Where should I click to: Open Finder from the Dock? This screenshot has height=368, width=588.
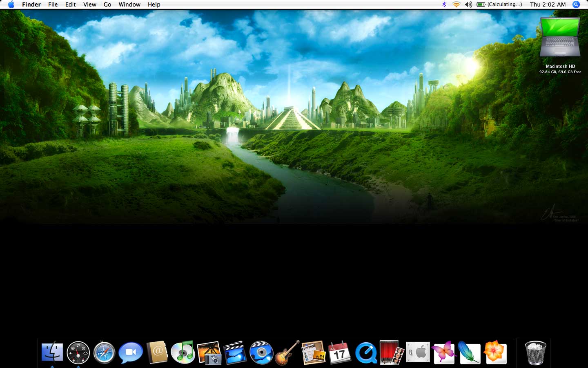coord(52,352)
